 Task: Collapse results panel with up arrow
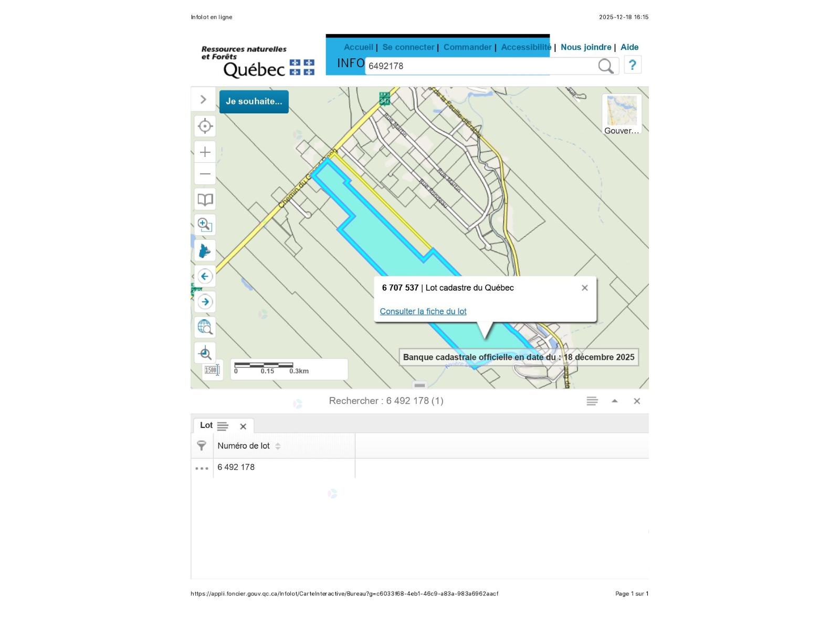click(615, 401)
